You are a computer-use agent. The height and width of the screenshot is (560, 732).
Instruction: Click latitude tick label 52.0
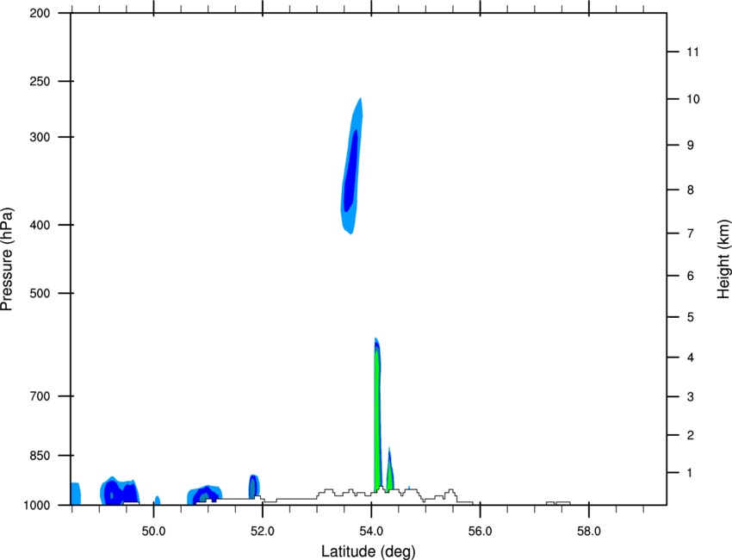tap(263, 532)
